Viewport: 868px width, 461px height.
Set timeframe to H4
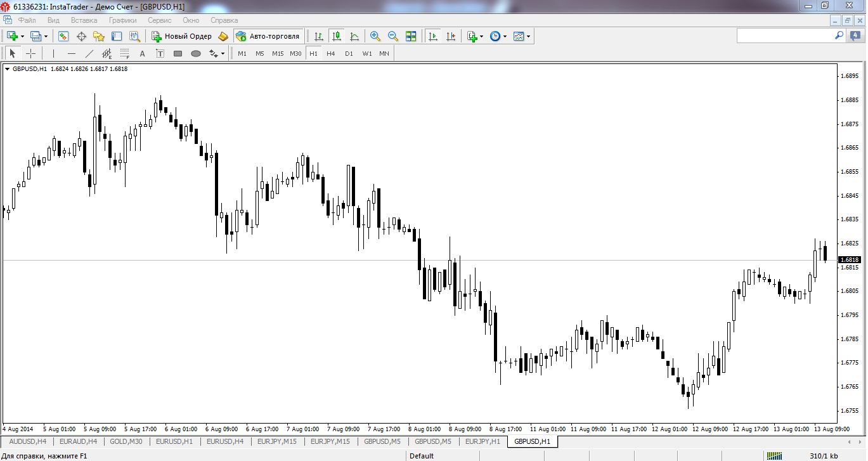click(330, 54)
